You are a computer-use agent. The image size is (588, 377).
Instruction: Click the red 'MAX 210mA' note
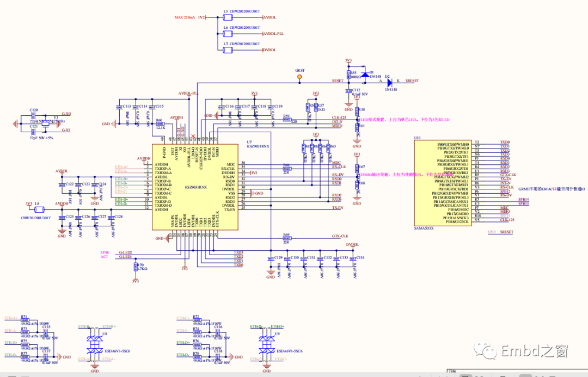[x=185, y=17]
